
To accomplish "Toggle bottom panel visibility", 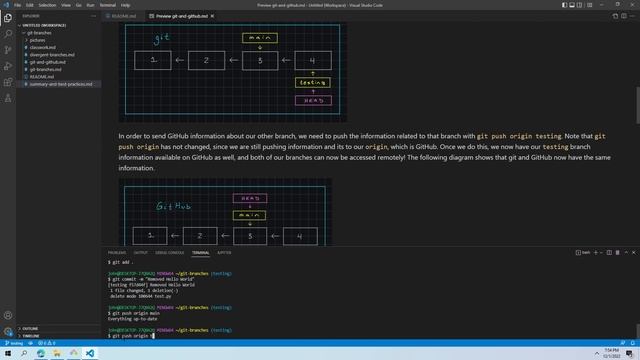I will [572, 5].
